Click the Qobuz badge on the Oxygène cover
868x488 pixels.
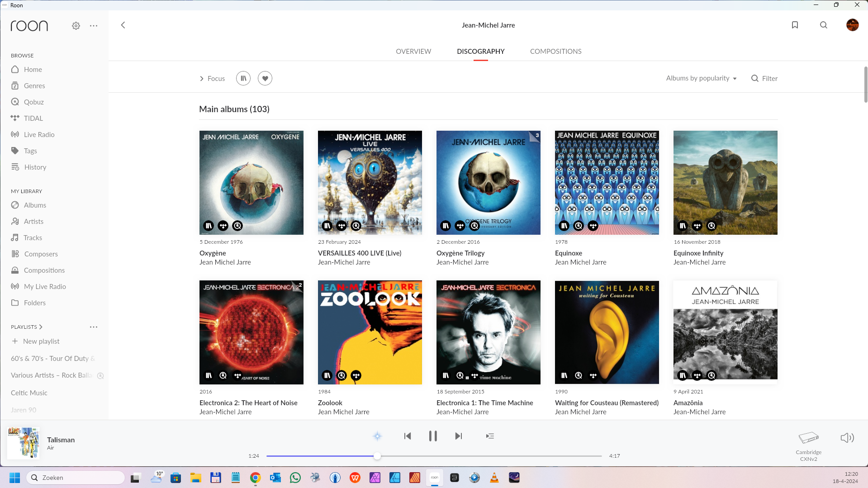click(237, 225)
